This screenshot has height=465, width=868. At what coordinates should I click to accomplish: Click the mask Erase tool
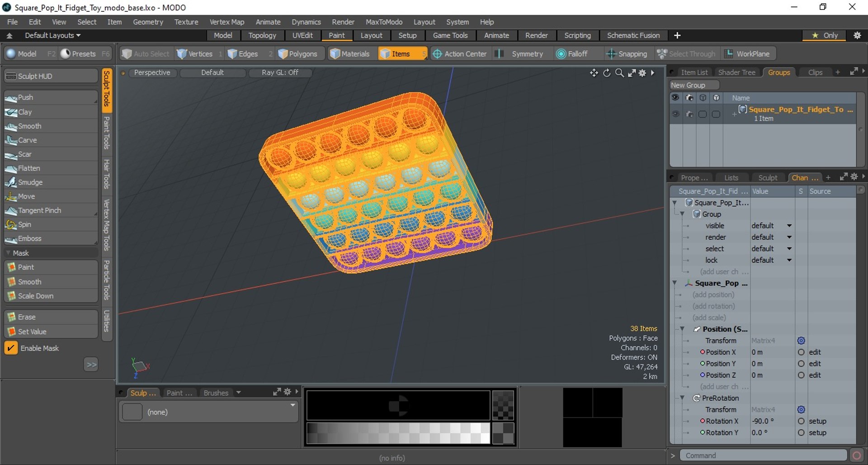(51, 317)
